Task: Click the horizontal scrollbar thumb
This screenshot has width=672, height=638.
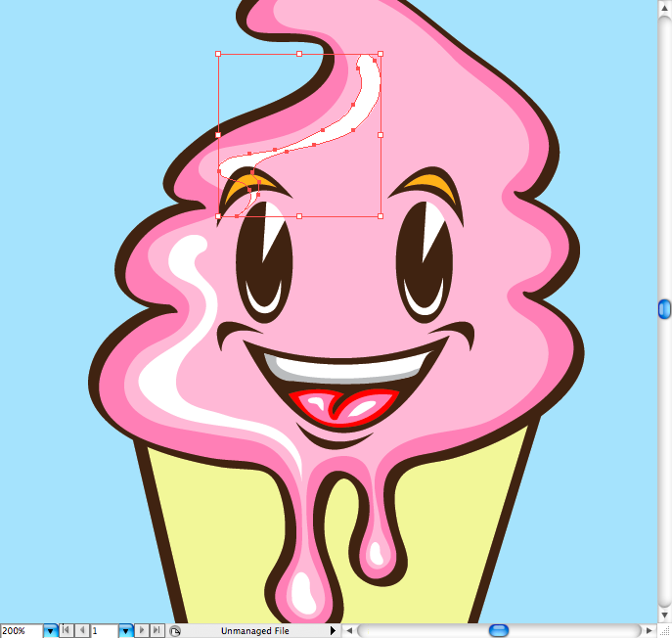Action: coord(498,631)
